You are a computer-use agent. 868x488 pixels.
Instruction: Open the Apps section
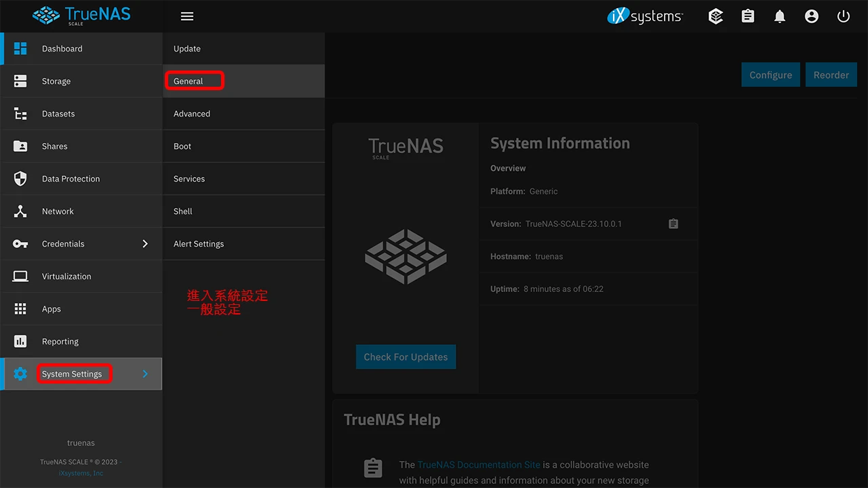tap(51, 308)
